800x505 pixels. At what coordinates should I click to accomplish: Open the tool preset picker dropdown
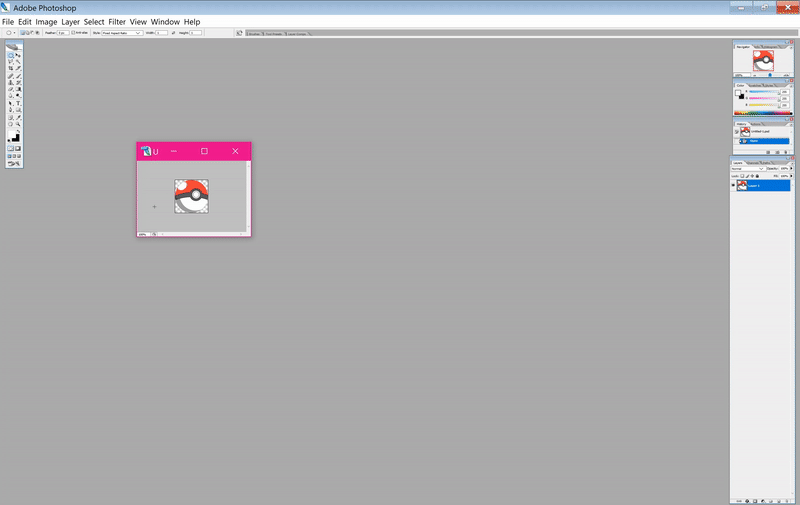pos(14,33)
